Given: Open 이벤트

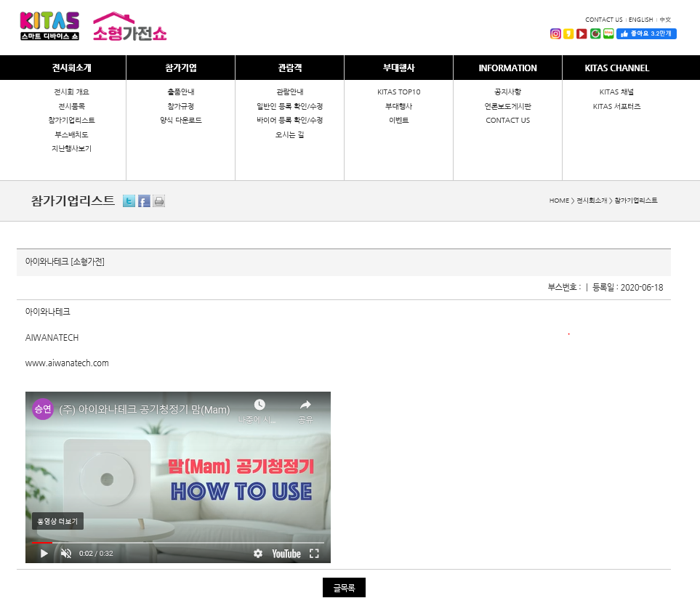Looking at the screenshot, I should [x=398, y=121].
